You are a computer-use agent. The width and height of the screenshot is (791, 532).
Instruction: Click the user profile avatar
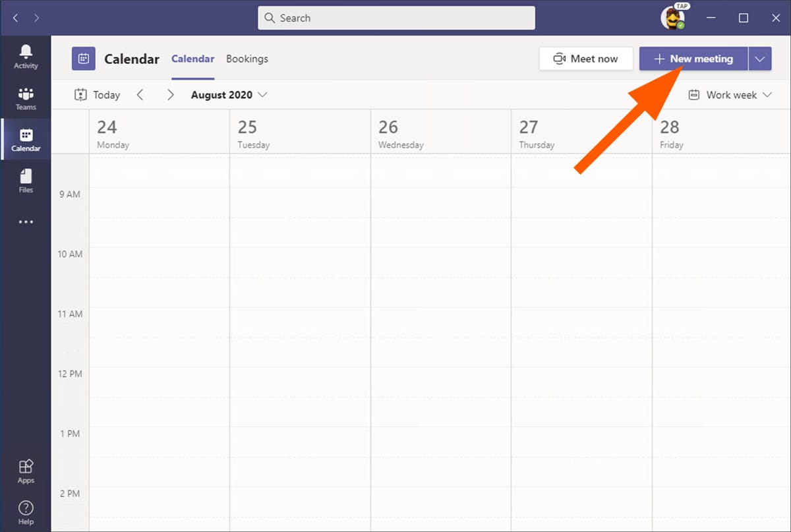[x=672, y=18]
